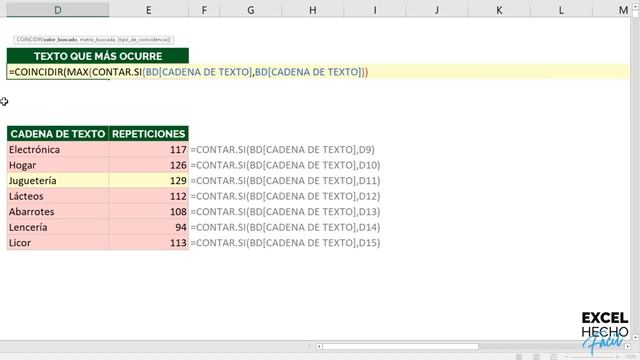Select column G header
This screenshot has height=360, width=640.
251,10
